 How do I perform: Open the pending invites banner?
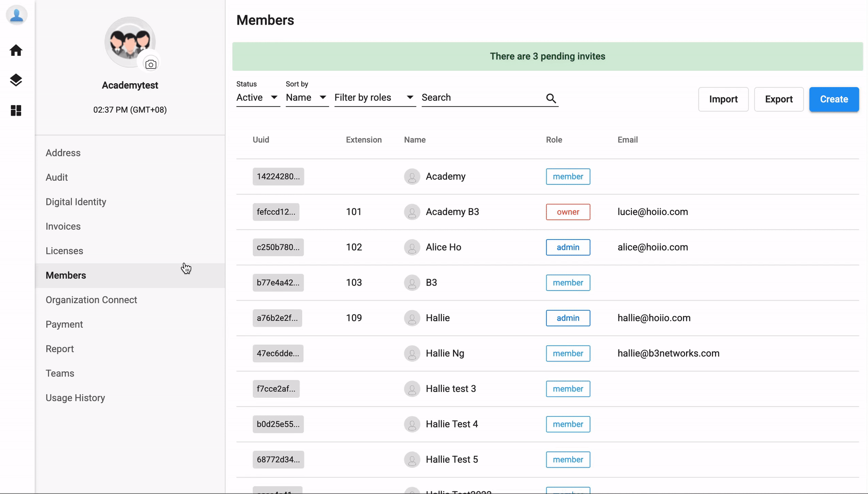[x=548, y=56]
